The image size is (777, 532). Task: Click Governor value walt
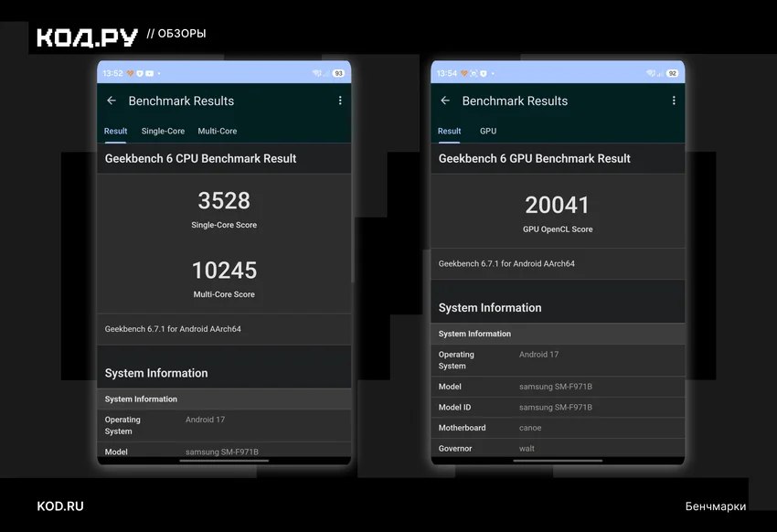click(527, 449)
